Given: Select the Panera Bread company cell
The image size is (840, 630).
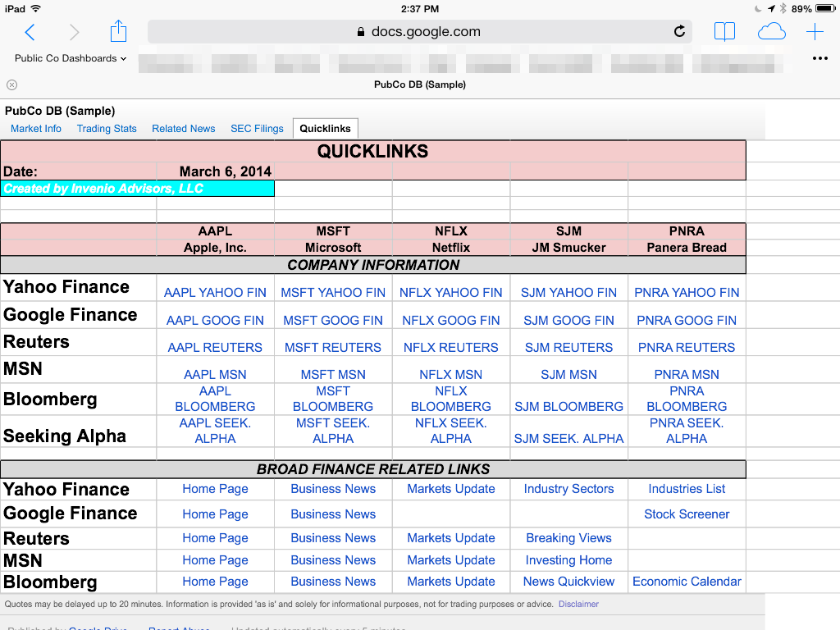Looking at the screenshot, I should pyautogui.click(x=687, y=248).
